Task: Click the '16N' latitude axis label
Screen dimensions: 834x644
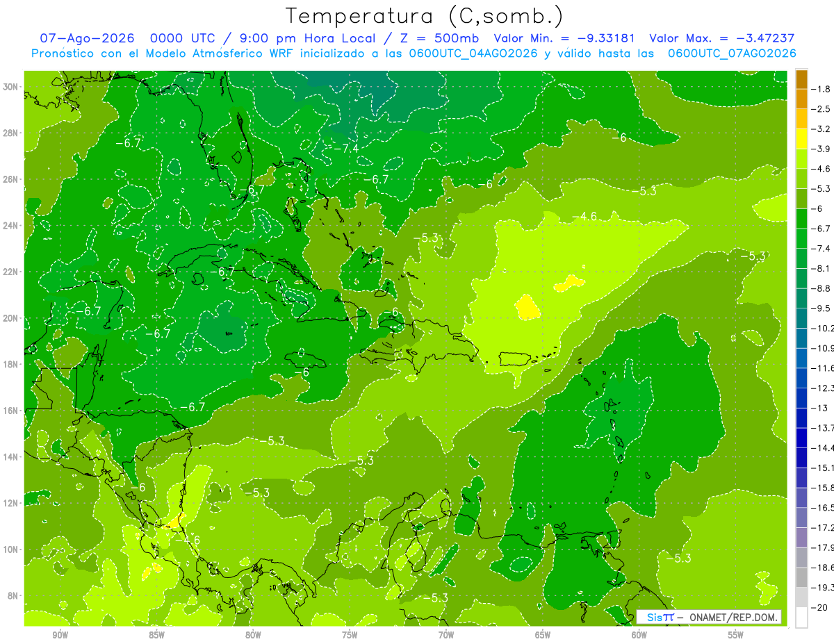Action: click(x=12, y=411)
